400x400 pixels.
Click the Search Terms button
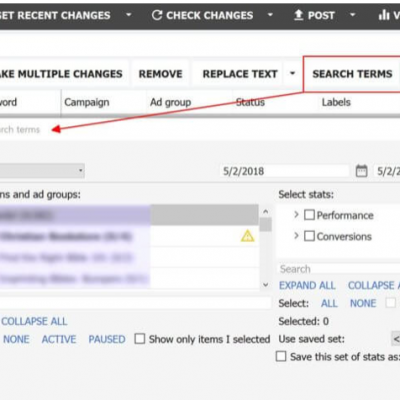click(352, 74)
